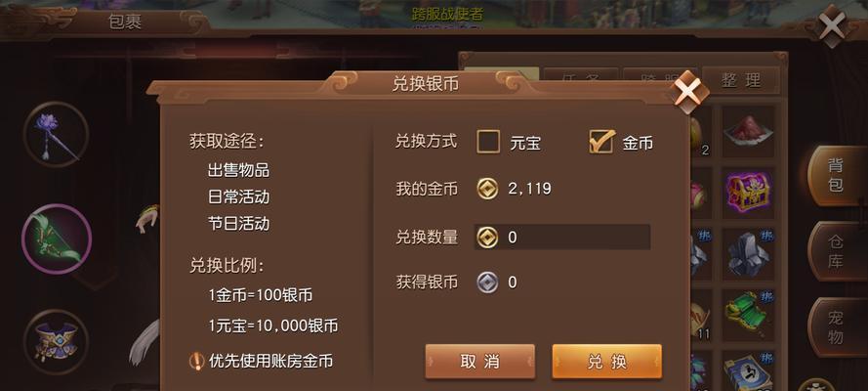Image resolution: width=868 pixels, height=391 pixels.
Task: Select the green jade scroll item
Action: point(749,315)
